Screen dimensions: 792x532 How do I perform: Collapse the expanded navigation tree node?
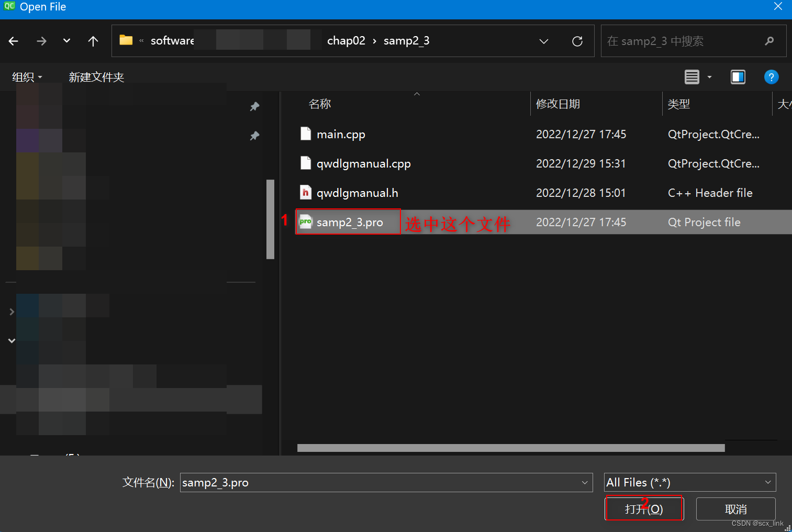(12, 341)
